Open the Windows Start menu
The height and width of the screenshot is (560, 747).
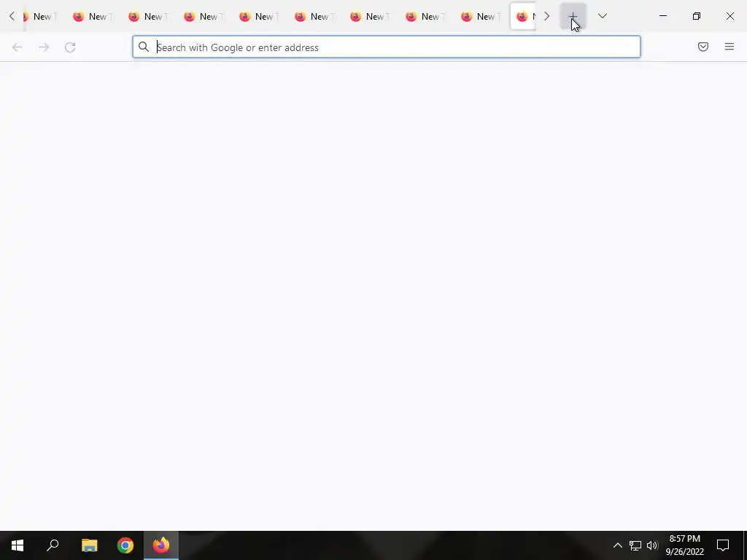18,545
